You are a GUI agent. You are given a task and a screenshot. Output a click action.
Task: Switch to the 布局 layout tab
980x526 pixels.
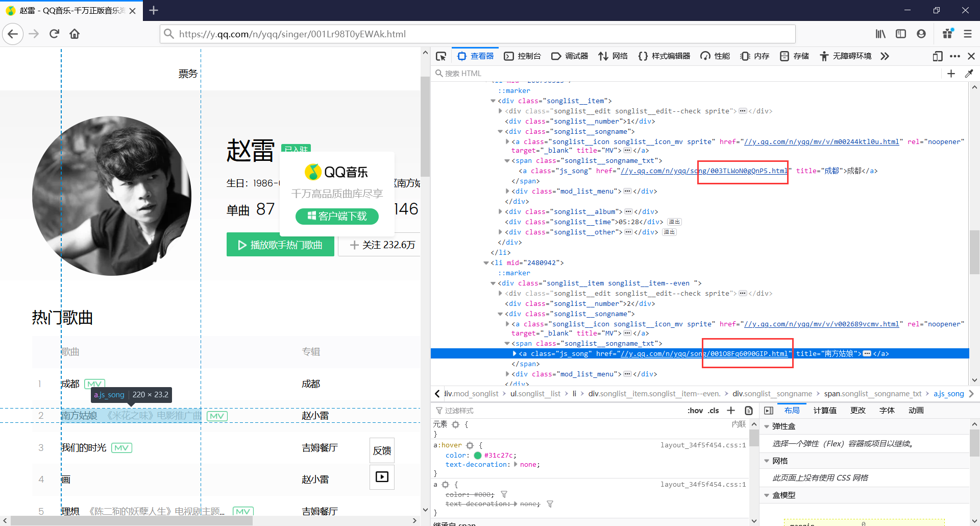(x=792, y=411)
